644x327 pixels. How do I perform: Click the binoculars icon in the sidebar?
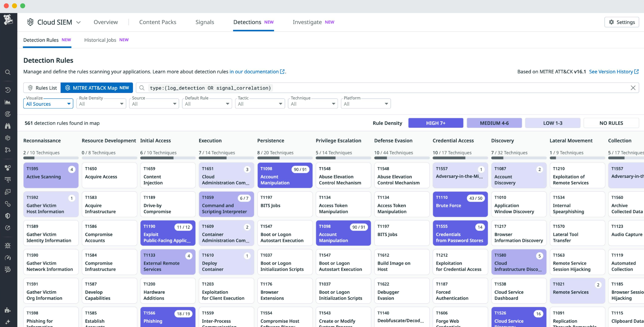coord(8,126)
